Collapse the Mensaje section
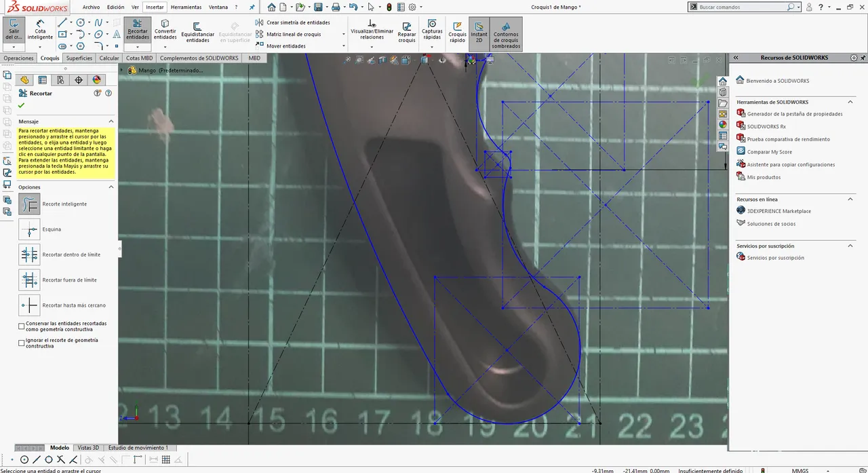The image size is (868, 473). coord(111,121)
